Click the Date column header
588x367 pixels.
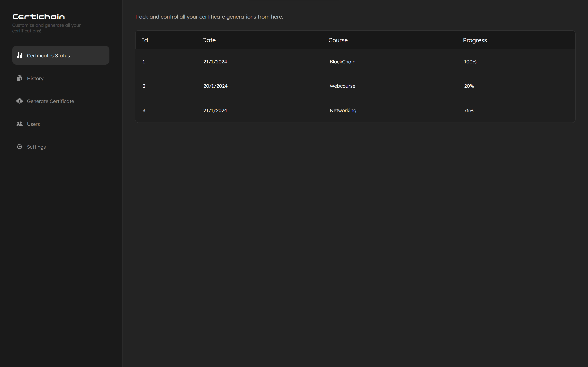[209, 40]
